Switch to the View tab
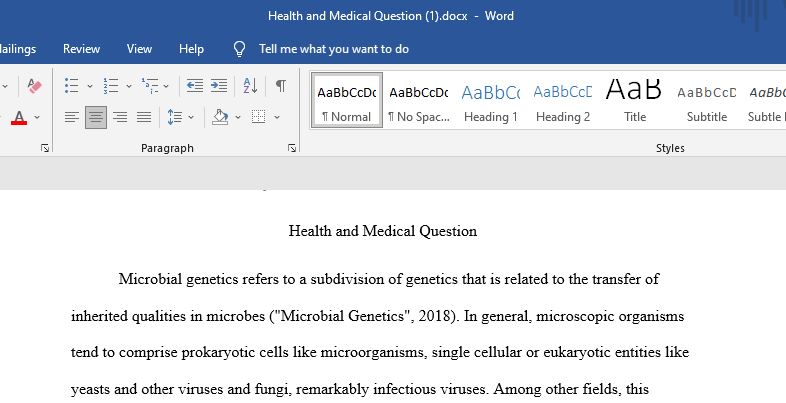The image size is (786, 403). tap(139, 49)
